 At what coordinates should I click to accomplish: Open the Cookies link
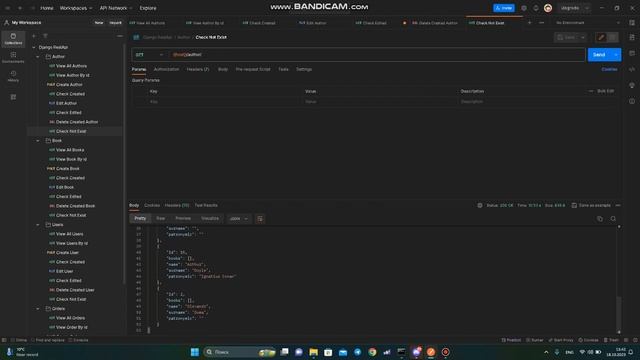pyautogui.click(x=609, y=69)
